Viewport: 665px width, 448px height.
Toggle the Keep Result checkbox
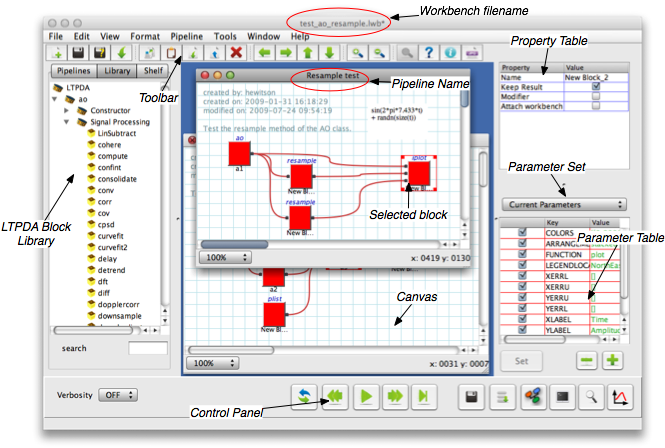[x=596, y=87]
